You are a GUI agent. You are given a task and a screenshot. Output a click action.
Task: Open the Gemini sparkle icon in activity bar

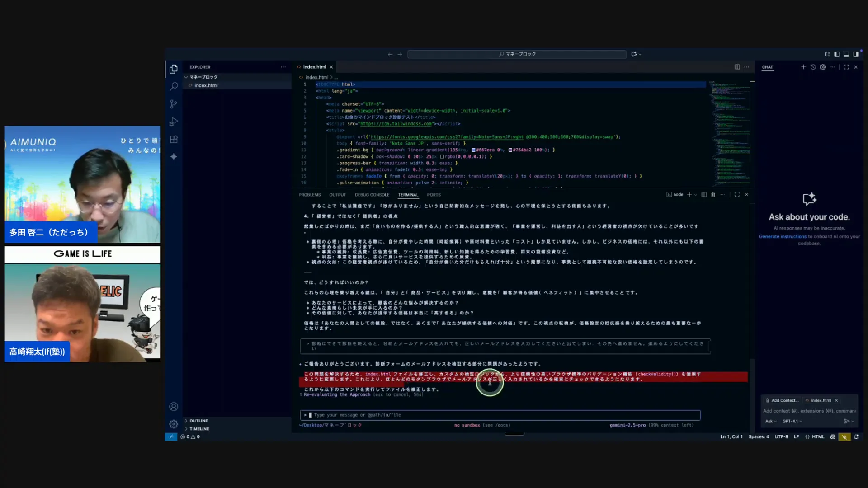(174, 156)
